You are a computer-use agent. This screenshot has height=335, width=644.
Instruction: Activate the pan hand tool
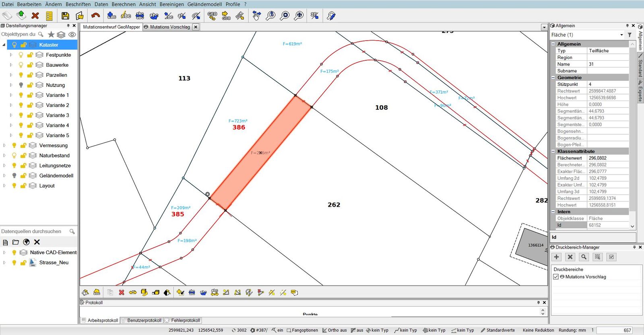coord(256,16)
